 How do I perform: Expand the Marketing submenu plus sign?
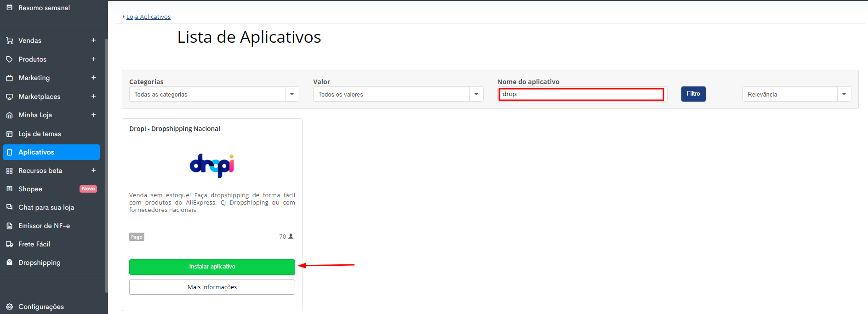(93, 78)
